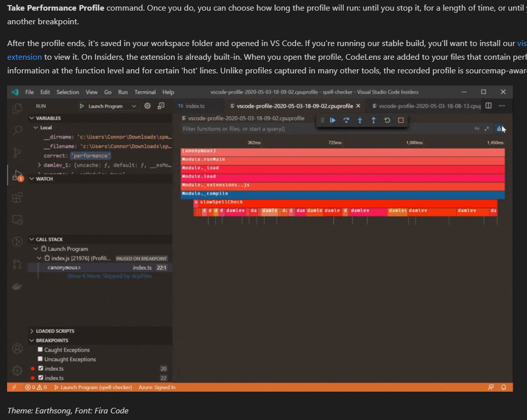
Task: Open the Source Control view icon
Action: click(x=17, y=153)
